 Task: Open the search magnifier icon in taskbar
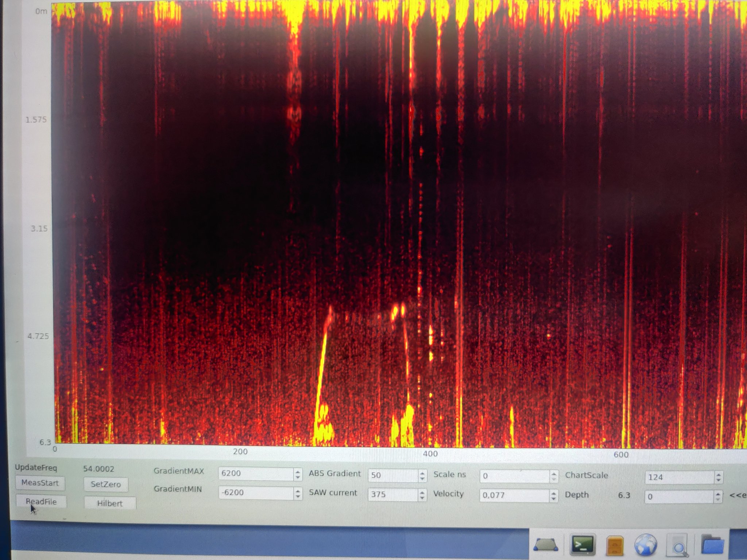pyautogui.click(x=678, y=546)
